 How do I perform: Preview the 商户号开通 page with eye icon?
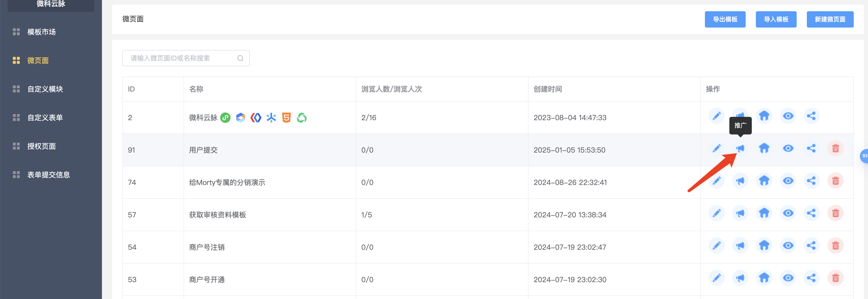788,278
